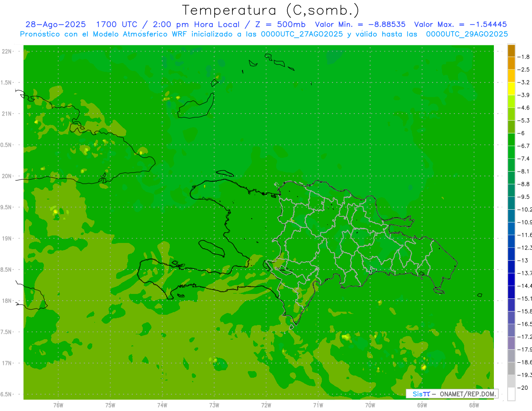Click the "-17.9" color bar value

[x=524, y=349]
